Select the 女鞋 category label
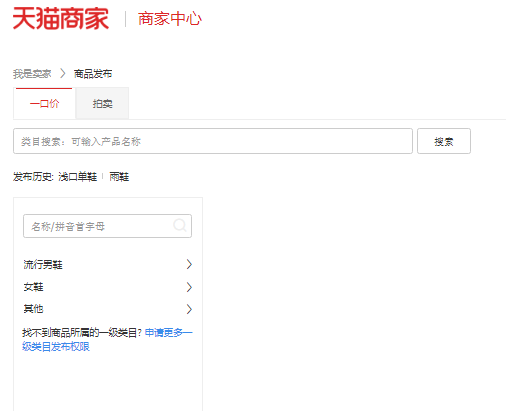The width and height of the screenshot is (513, 411). click(x=33, y=287)
